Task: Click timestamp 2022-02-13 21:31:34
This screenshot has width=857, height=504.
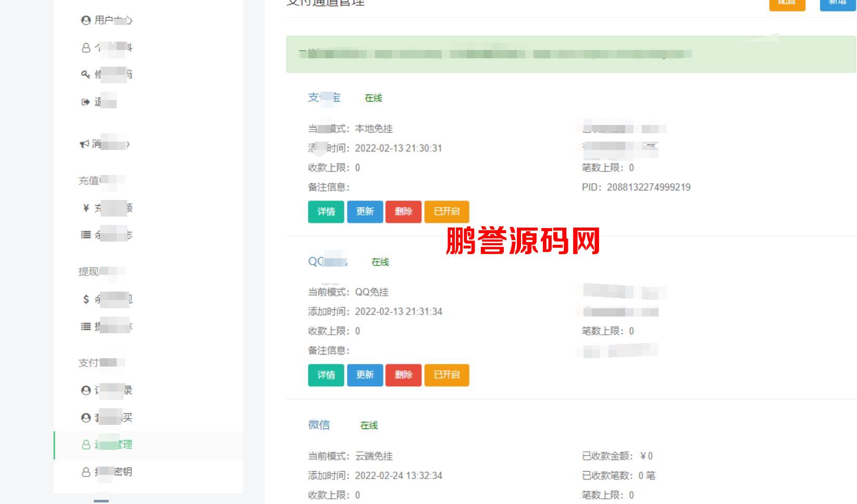Action: tap(399, 312)
